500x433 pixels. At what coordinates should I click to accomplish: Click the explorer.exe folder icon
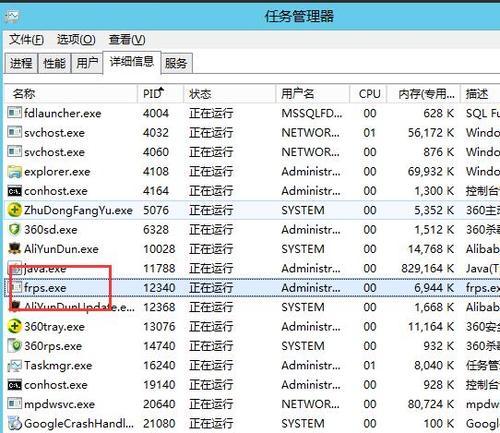click(14, 171)
